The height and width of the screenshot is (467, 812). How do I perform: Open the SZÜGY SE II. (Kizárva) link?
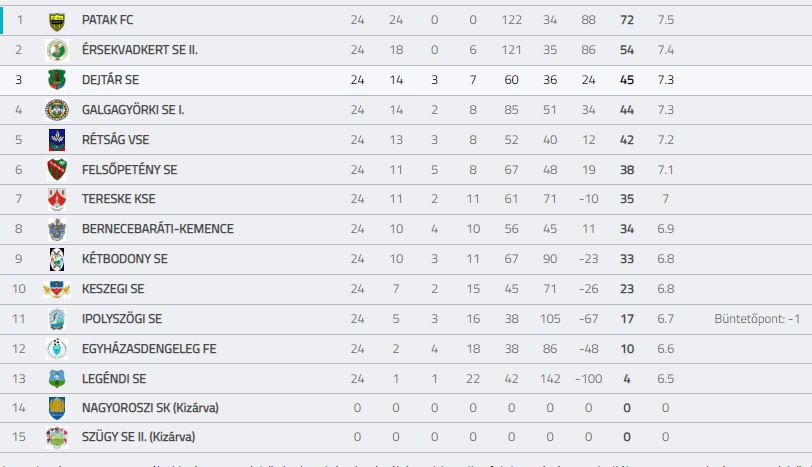coord(138,437)
